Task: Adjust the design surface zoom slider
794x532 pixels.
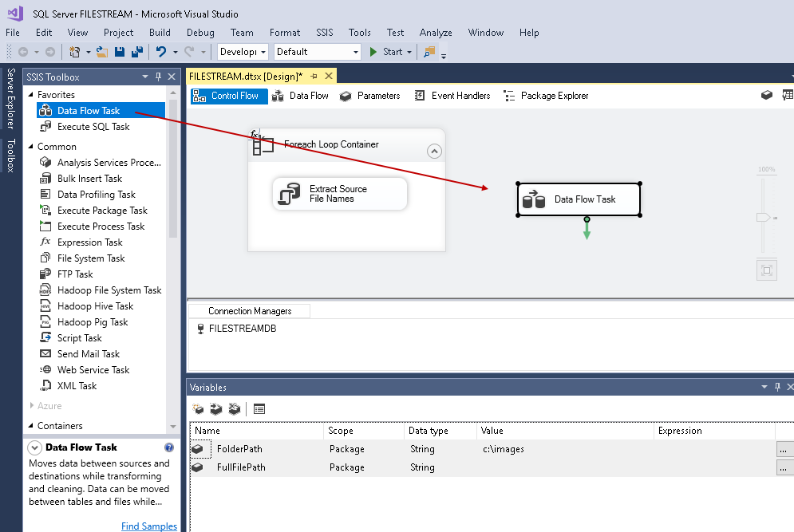Action: tap(763, 217)
